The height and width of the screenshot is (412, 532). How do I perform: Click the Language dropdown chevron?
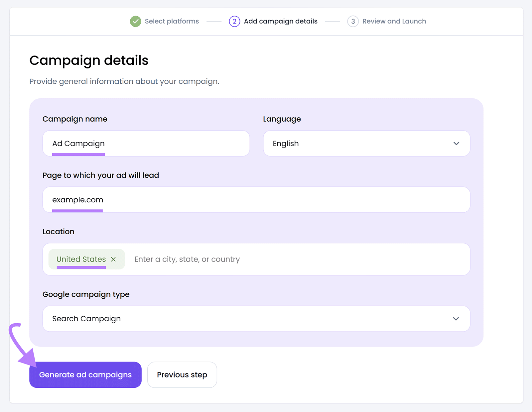point(457,143)
